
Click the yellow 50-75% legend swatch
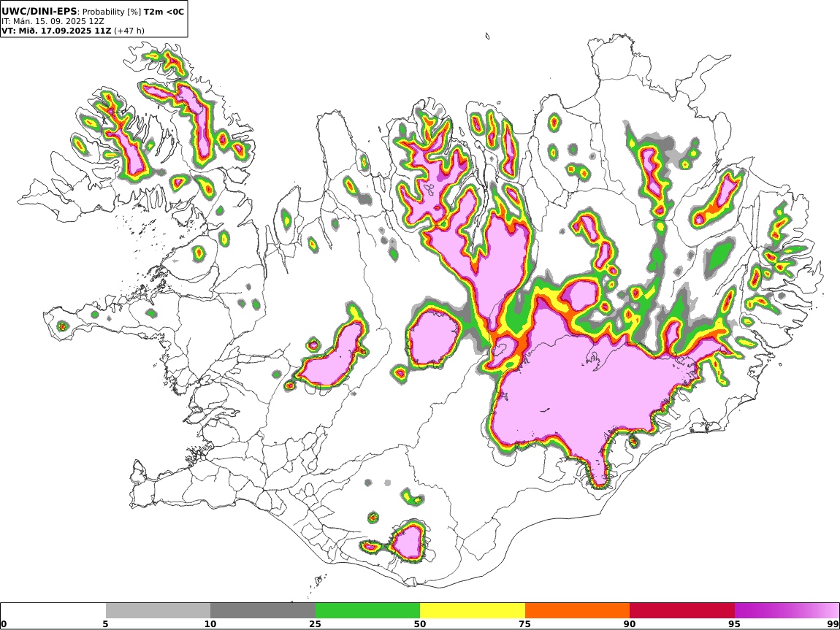pyautogui.click(x=473, y=610)
